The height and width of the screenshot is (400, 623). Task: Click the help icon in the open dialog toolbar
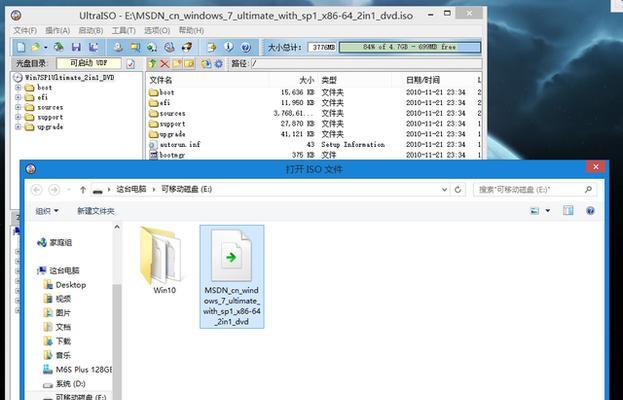click(590, 211)
